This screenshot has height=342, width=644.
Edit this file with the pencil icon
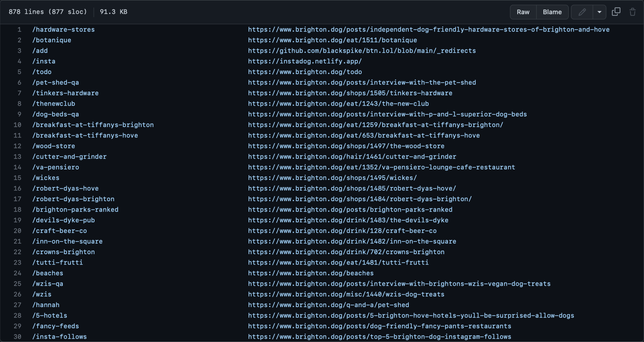[x=582, y=12]
